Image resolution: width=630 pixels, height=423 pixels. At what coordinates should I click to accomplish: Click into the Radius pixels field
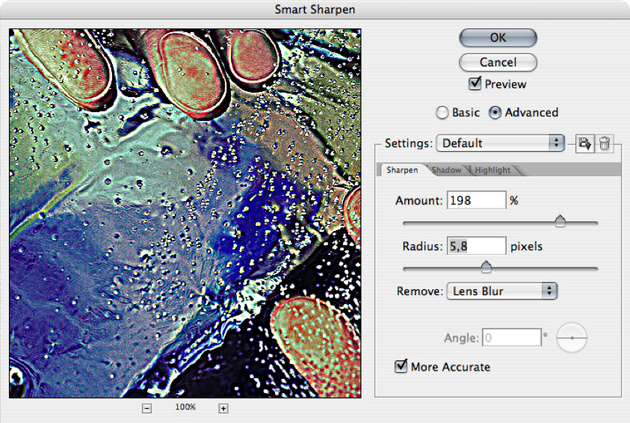[x=475, y=246]
